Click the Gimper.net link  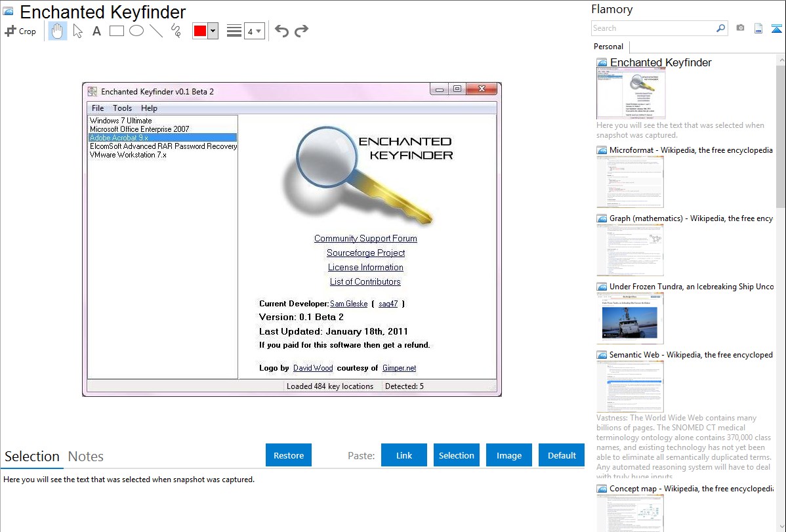(399, 367)
